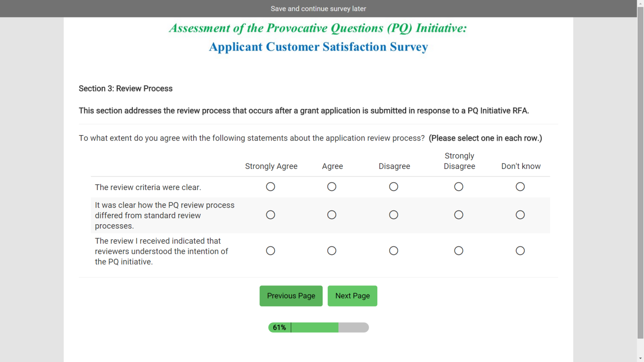
Task: Pick Don't know for review criteria clear
Action: tap(520, 187)
